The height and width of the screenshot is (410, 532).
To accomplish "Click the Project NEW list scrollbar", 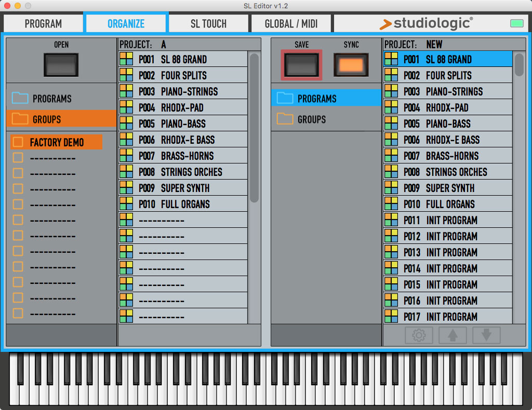I will (x=519, y=64).
